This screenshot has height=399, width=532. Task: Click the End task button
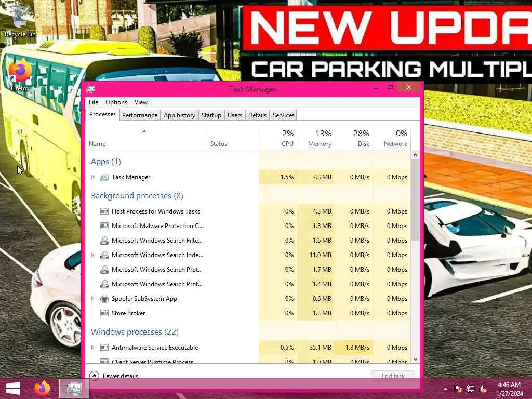(x=393, y=376)
